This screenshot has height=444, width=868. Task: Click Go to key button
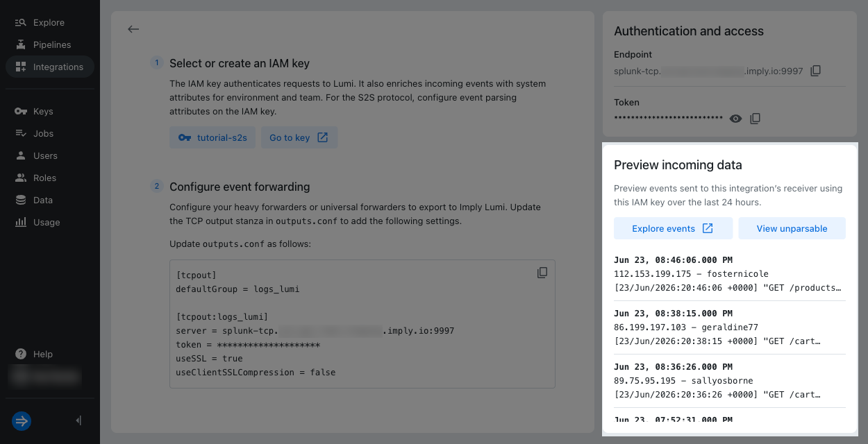(x=299, y=137)
